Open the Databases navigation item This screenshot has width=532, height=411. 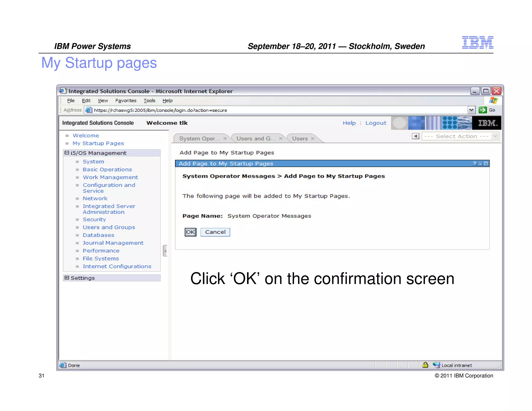click(x=98, y=235)
